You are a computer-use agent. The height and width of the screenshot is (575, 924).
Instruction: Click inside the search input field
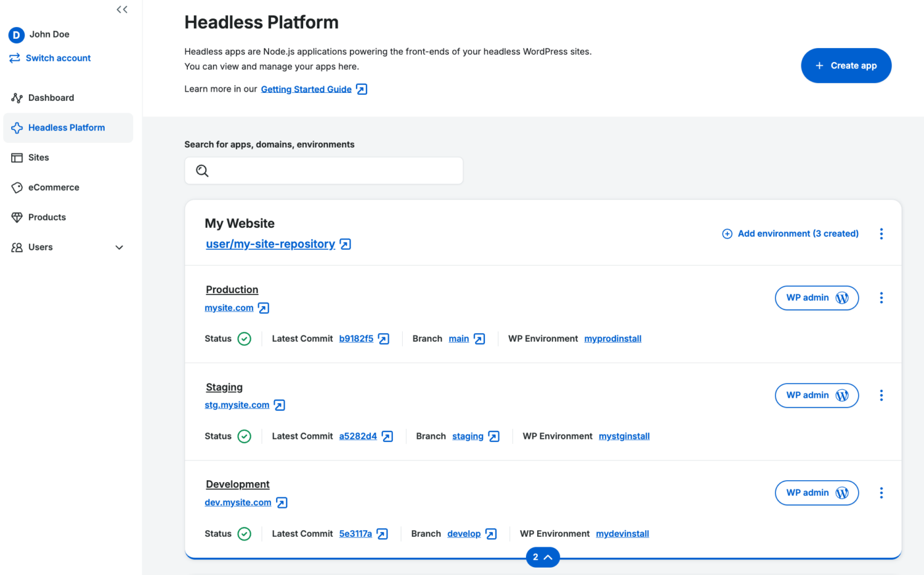coord(323,171)
